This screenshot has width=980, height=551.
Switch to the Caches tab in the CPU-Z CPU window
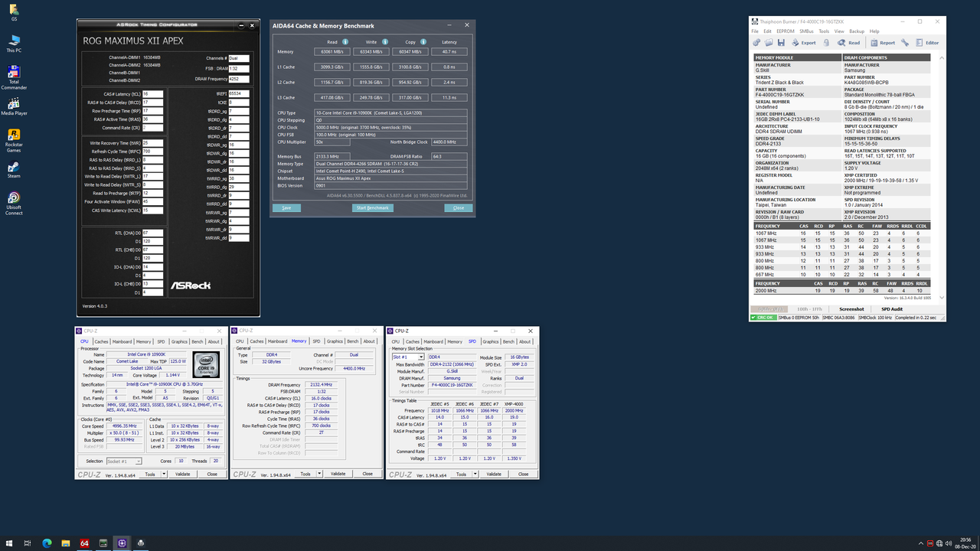click(101, 341)
